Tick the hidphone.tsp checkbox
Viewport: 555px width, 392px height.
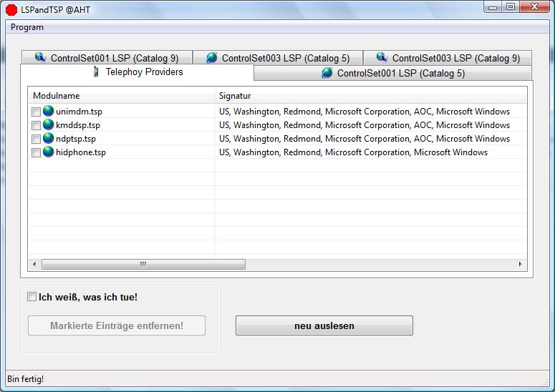click(36, 152)
